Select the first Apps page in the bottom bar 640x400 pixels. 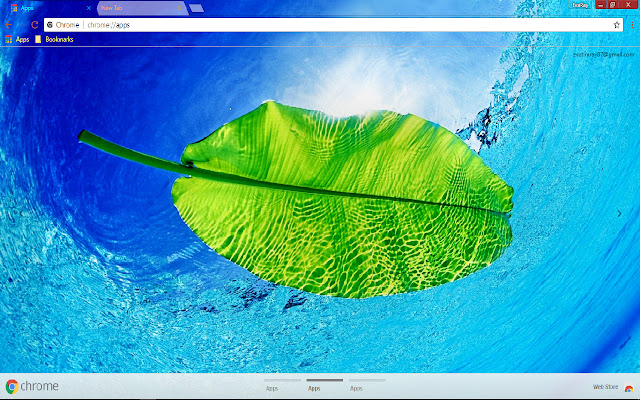(282, 385)
